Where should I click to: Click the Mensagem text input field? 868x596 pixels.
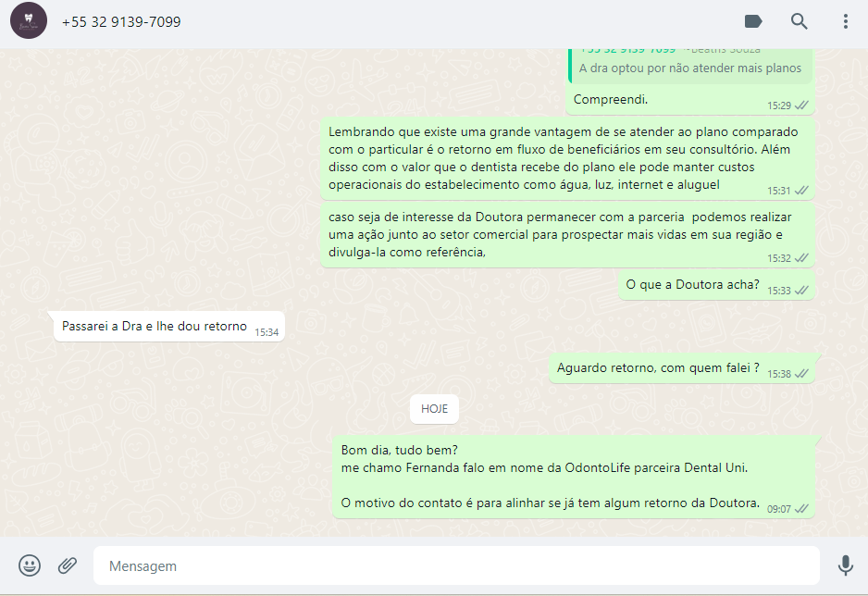(456, 565)
